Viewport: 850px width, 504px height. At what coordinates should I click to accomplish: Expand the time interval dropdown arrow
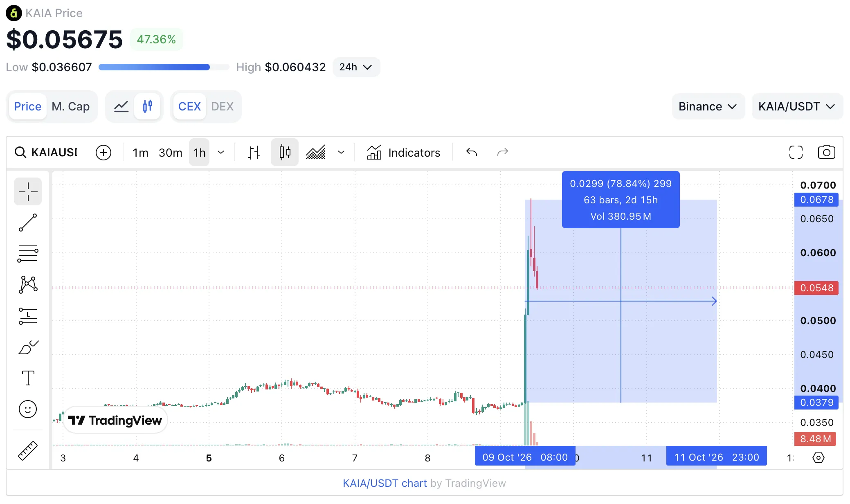[221, 153]
